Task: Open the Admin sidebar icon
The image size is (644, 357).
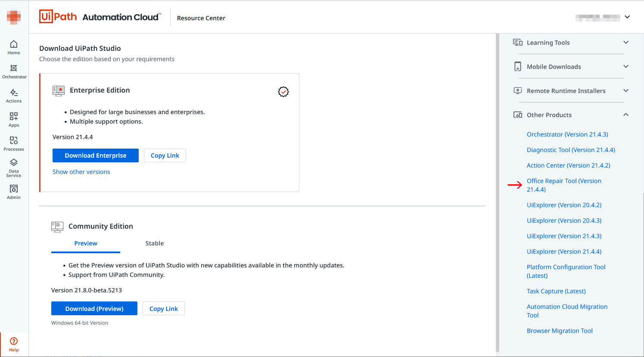Action: click(x=14, y=192)
